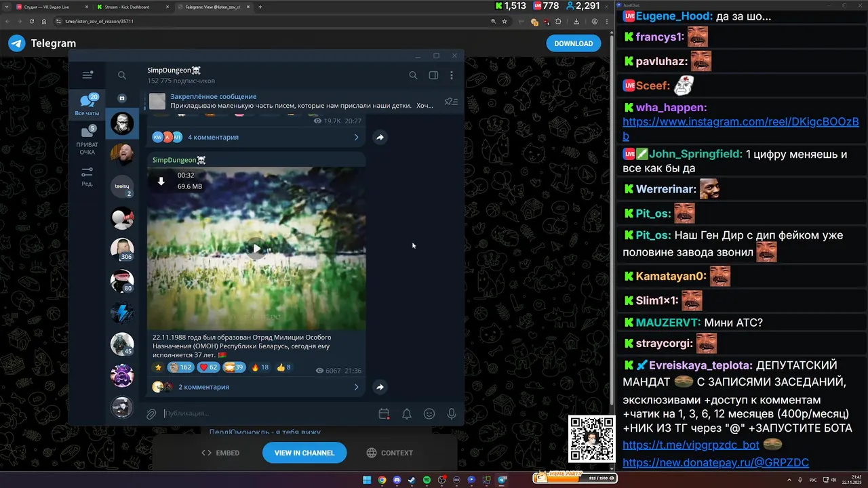This screenshot has width=868, height=488.
Task: Open a new browser tab
Action: pos(260,7)
